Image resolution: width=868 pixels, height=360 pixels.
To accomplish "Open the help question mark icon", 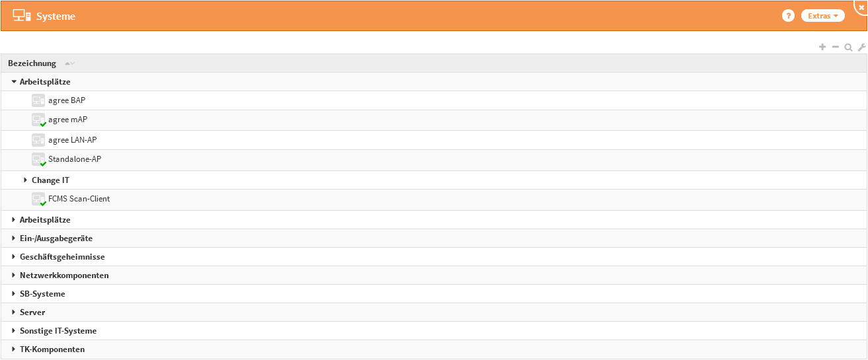I will (788, 16).
